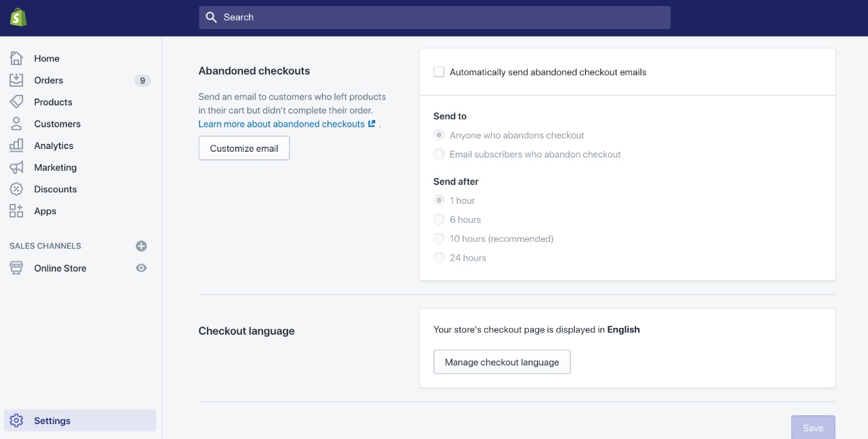Enable automatically send abandoned checkout emails

pos(439,72)
